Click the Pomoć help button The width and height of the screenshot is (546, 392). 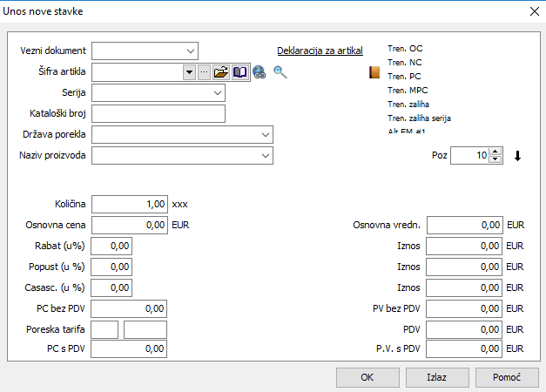click(507, 378)
